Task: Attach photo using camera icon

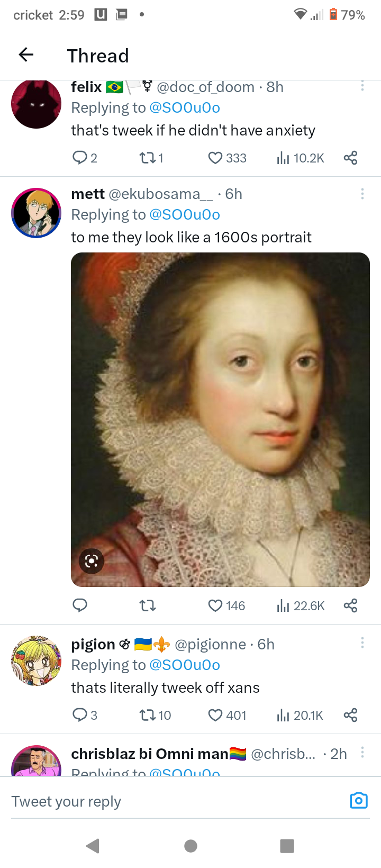Action: pyautogui.click(x=359, y=800)
